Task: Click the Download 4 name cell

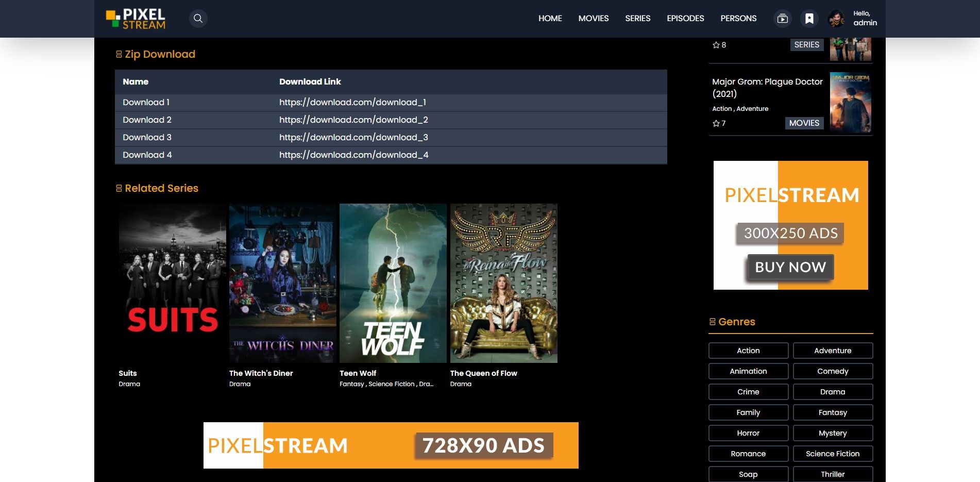Action: click(x=147, y=155)
